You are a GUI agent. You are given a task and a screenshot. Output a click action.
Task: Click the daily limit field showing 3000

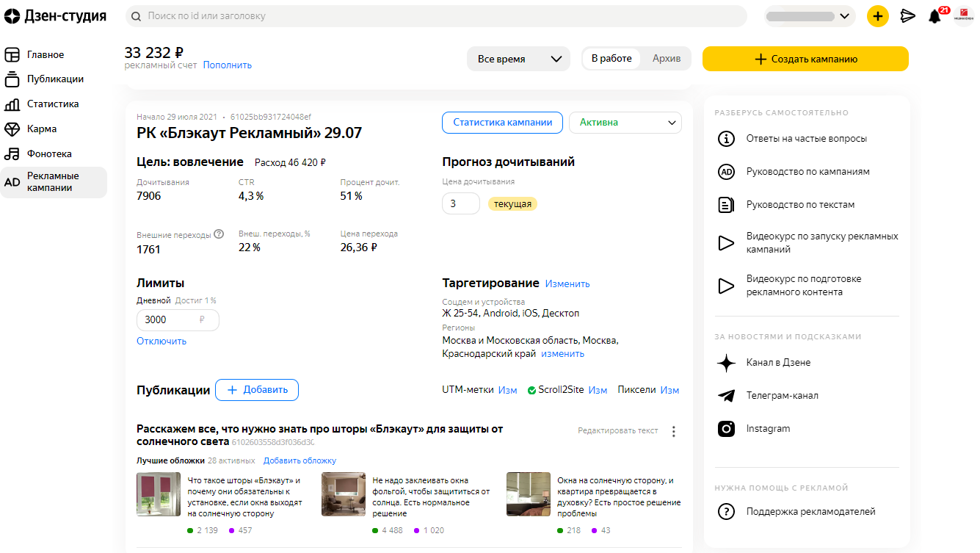point(178,320)
